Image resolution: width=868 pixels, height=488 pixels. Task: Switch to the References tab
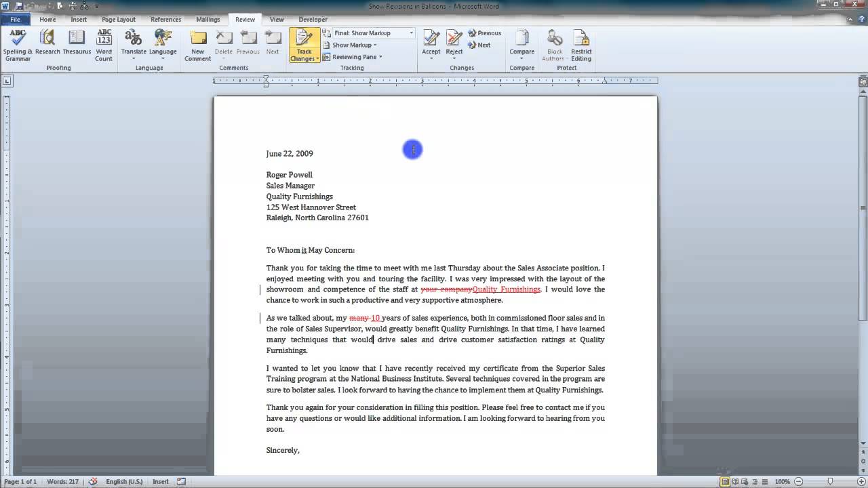point(165,20)
